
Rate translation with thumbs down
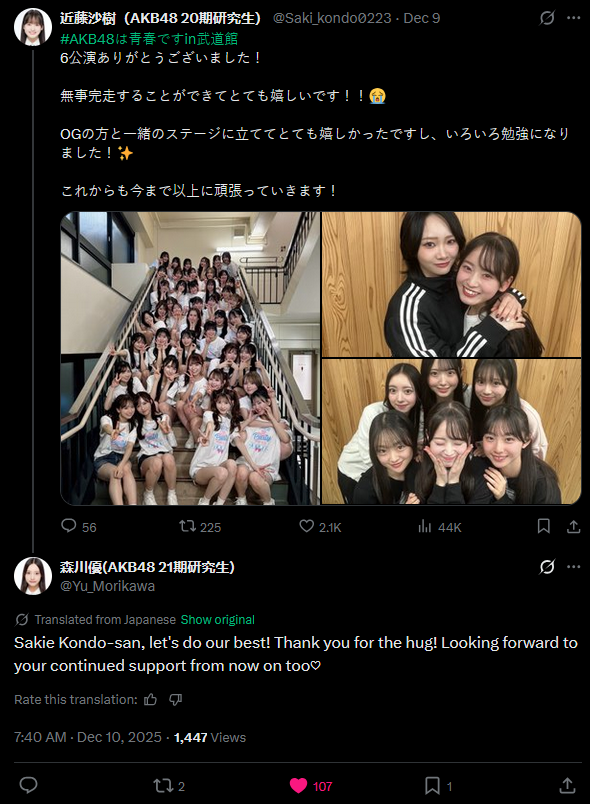click(x=176, y=700)
